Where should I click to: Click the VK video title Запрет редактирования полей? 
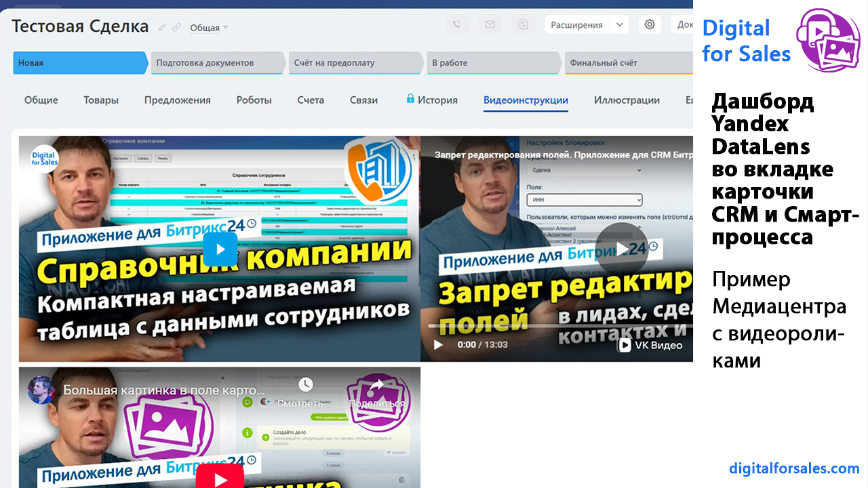(x=563, y=155)
